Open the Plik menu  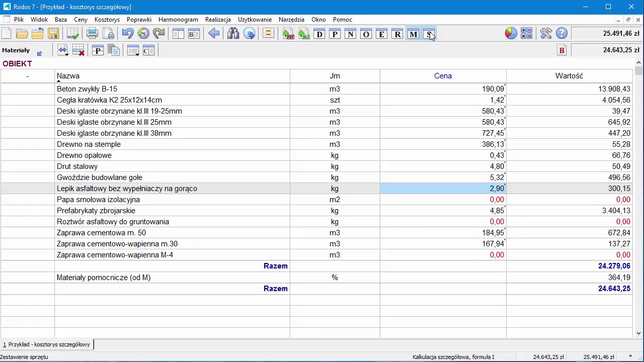[19, 20]
